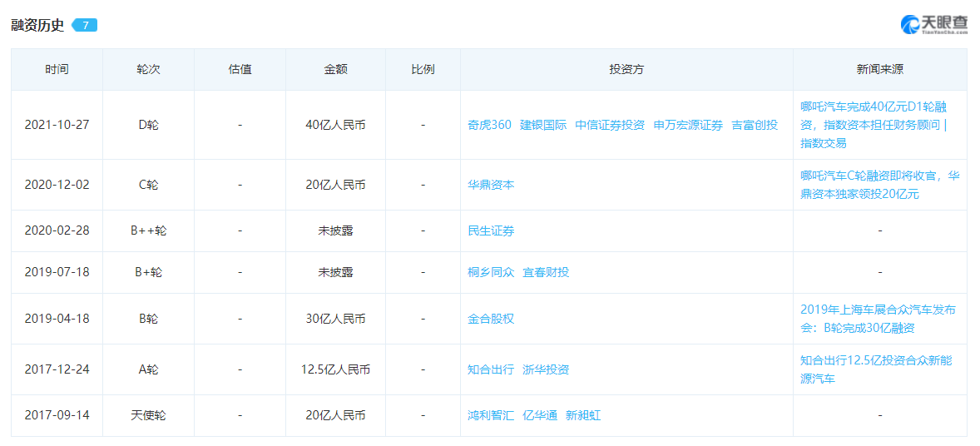The image size is (980, 446).
Task: Select the date 2017-12-24
Action: [57, 369]
